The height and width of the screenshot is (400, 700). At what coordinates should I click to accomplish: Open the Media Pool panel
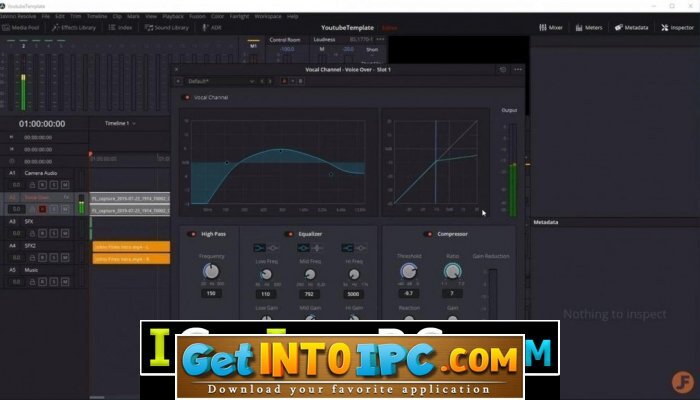coord(21,27)
